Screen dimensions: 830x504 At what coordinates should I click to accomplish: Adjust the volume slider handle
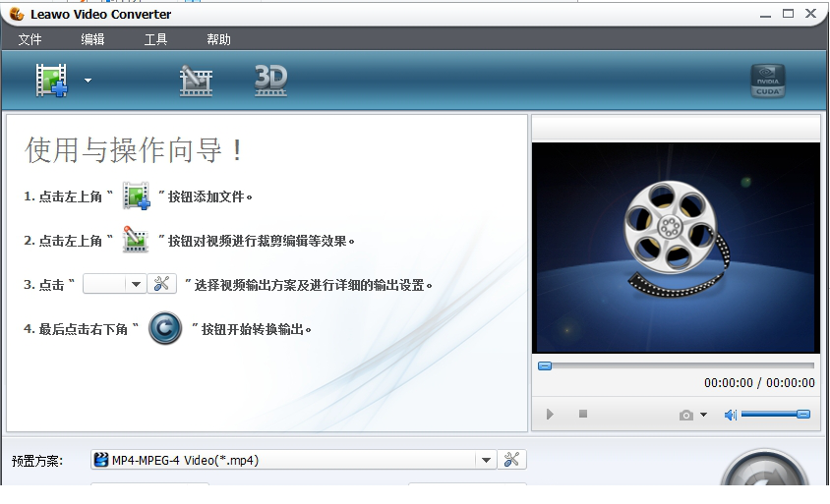coord(803,414)
